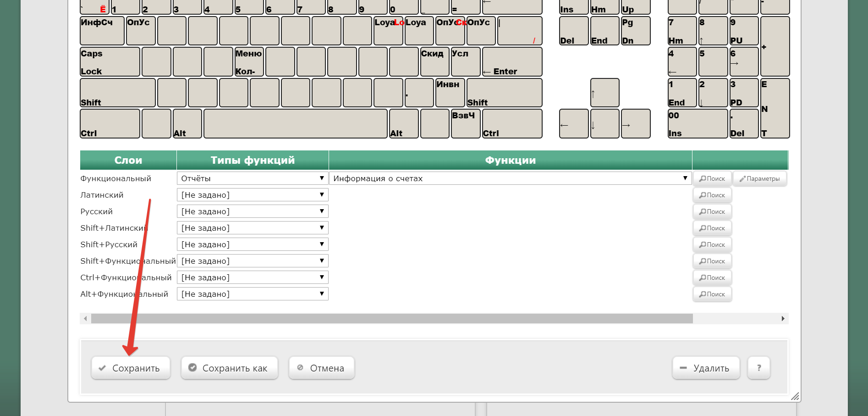Viewport: 868px width, 416px height.
Task: Click the Enter key on keyboard layout
Action: [512, 62]
